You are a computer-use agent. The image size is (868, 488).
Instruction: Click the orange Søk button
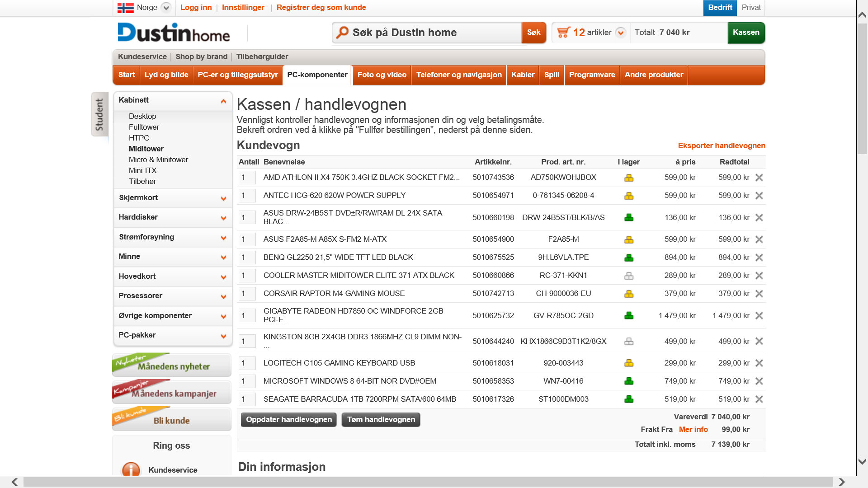point(533,33)
